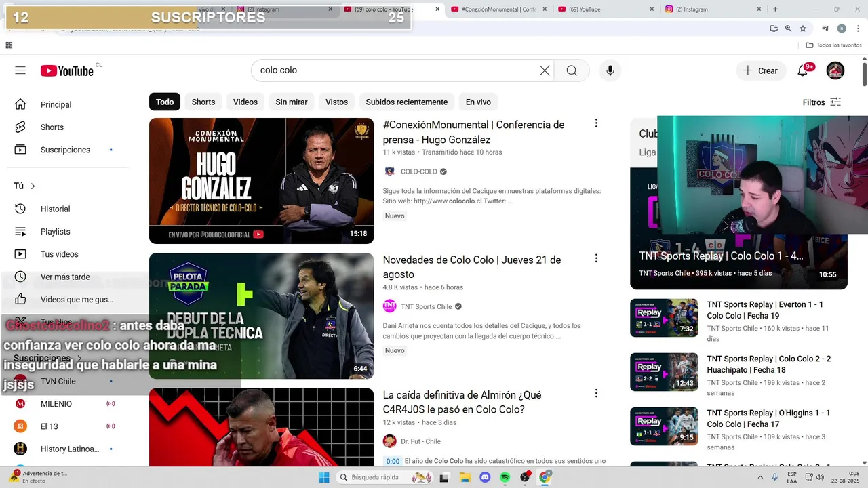Open the Filtros search filters
The width and height of the screenshot is (868, 488).
point(822,102)
